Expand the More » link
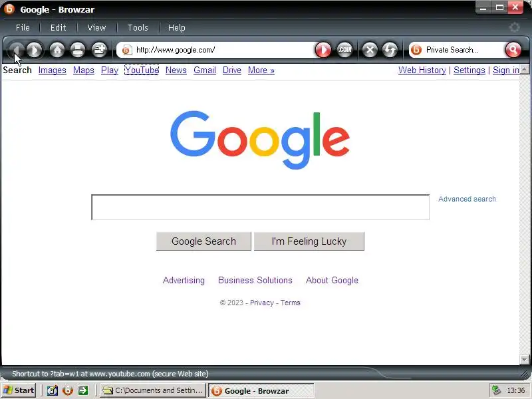 point(261,70)
